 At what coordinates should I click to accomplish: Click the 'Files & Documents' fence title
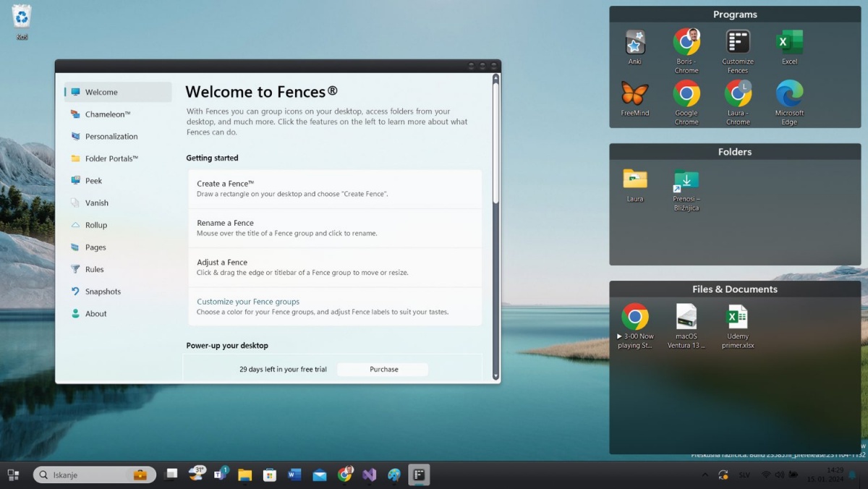point(735,289)
